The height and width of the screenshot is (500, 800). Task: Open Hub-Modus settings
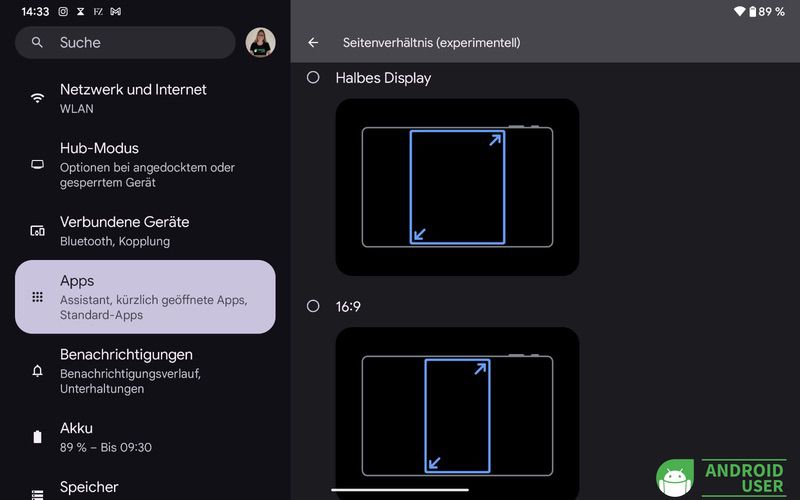pos(145,164)
